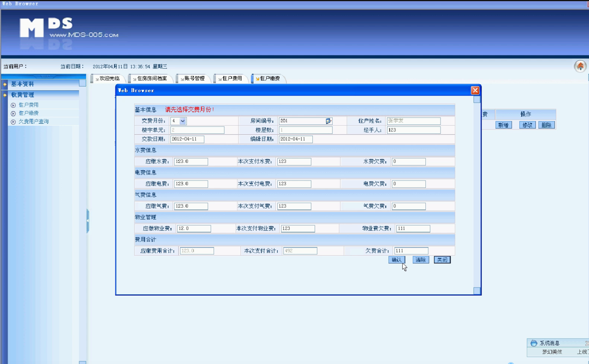Viewport: 589px width, 364px height.
Task: Open the room number lookup icon
Action: (329, 121)
